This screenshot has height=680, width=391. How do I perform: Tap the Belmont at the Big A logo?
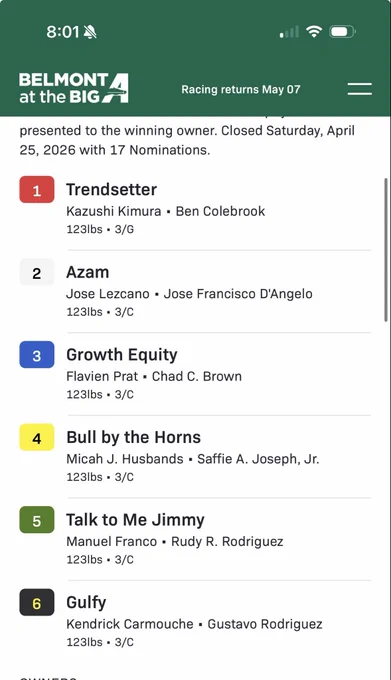74,88
